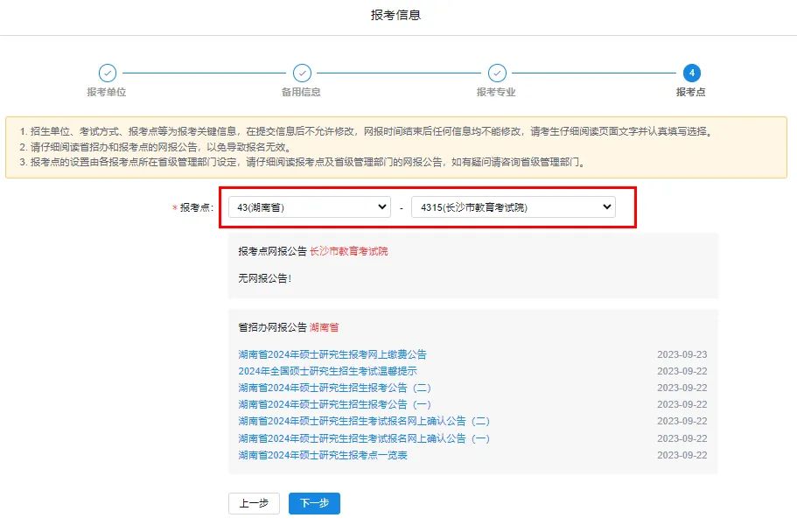Viewport: 797px width, 532px height.
Task: Open 湖南省2024年硕士研究生报考网上缴费公告 link
Action: pos(332,354)
